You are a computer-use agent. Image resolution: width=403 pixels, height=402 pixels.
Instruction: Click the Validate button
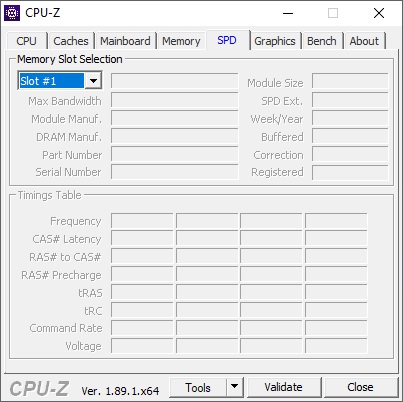[x=284, y=387]
